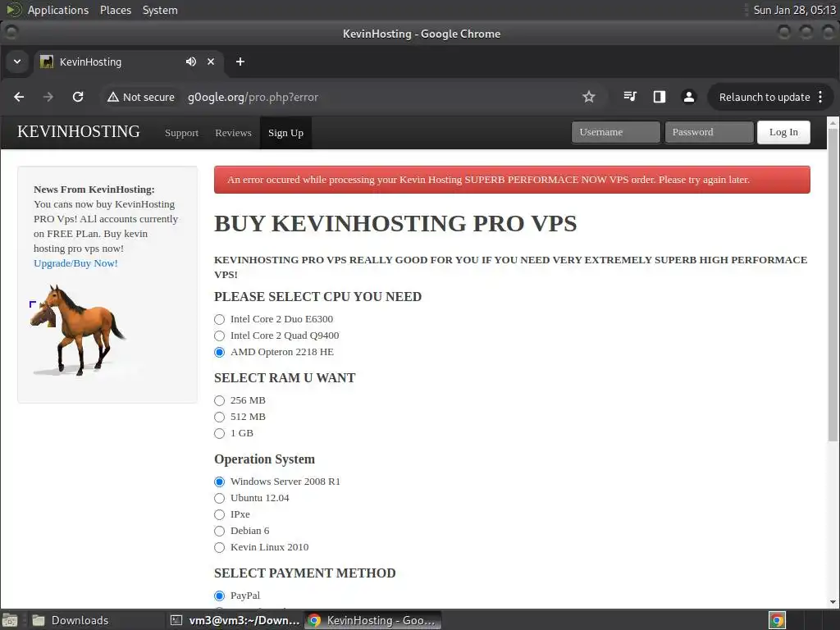Open the media control icon in toolbar
Image resolution: width=840 pixels, height=630 pixels.
630,97
